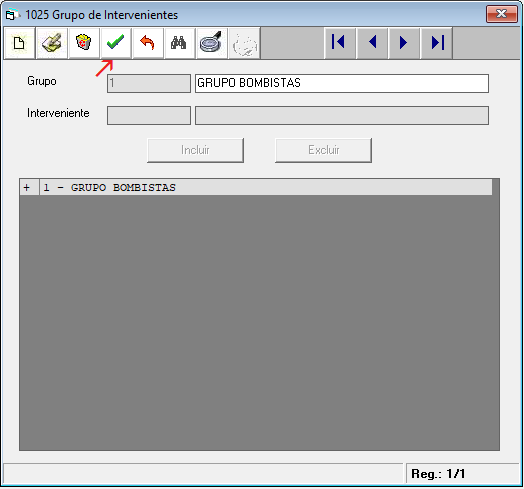524x489 pixels.
Task: Click the greyed-out toolbar icon
Action: (244, 43)
